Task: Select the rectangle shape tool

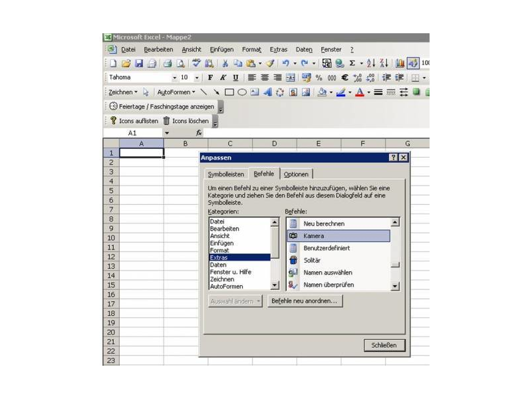Action: pyautogui.click(x=229, y=92)
